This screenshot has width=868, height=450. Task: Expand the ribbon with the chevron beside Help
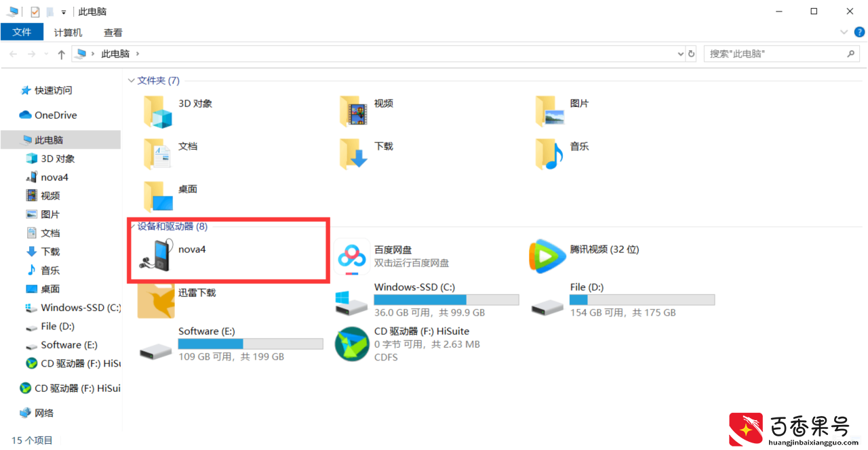(x=844, y=32)
